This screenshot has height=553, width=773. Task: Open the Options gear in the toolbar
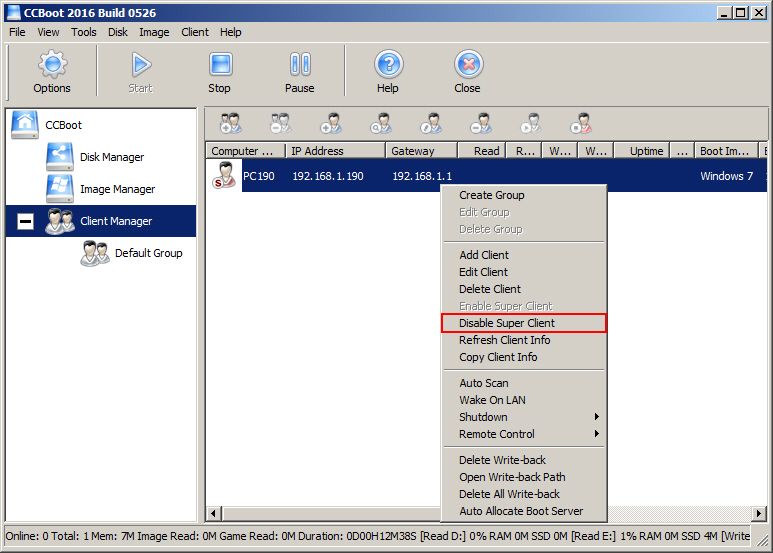[x=52, y=71]
